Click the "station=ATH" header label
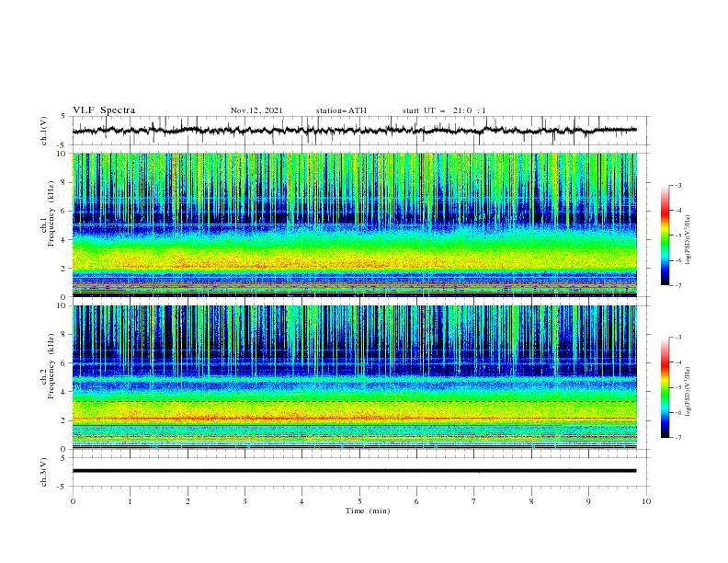 [341, 110]
